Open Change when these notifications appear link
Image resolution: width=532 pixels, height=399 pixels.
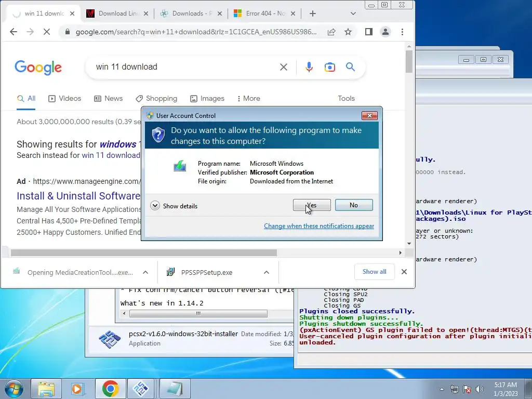[x=319, y=226]
